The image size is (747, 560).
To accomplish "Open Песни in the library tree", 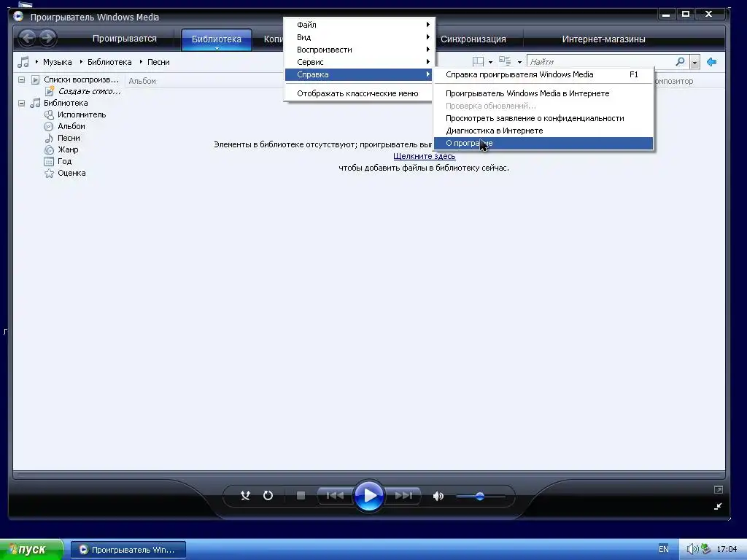I will pyautogui.click(x=69, y=138).
